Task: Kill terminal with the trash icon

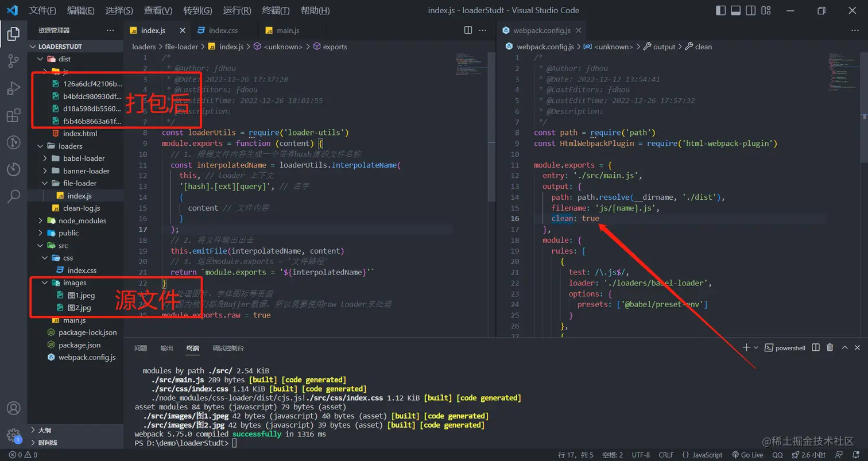Action: point(830,348)
